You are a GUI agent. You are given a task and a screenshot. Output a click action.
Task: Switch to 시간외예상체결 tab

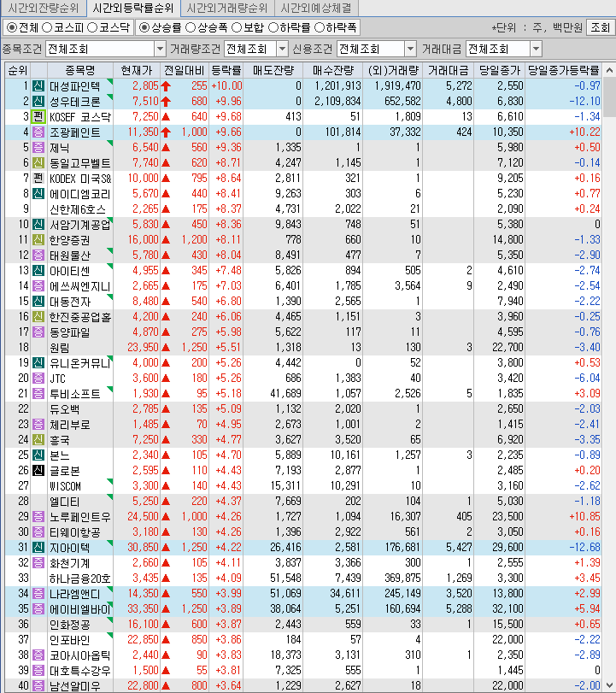[316, 8]
